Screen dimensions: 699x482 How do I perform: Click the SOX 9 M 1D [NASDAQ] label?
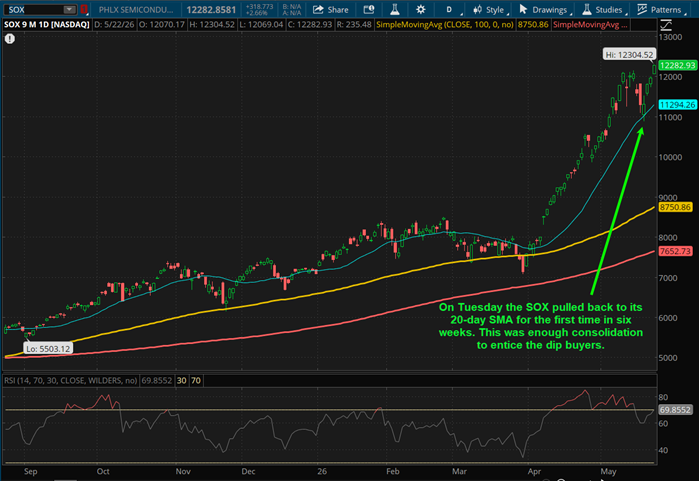point(47,25)
